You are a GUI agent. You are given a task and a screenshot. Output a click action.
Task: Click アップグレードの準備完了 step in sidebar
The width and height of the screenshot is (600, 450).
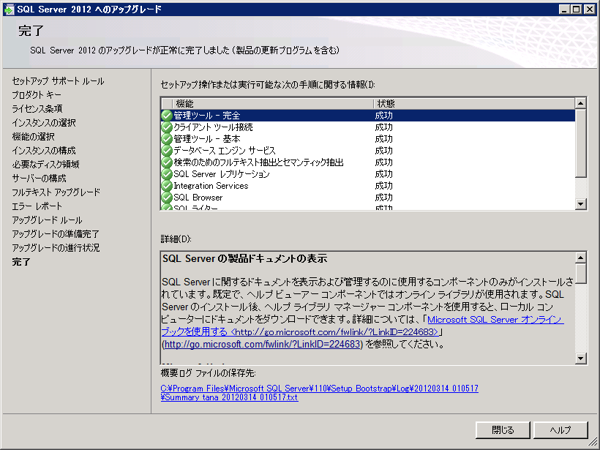click(55, 234)
